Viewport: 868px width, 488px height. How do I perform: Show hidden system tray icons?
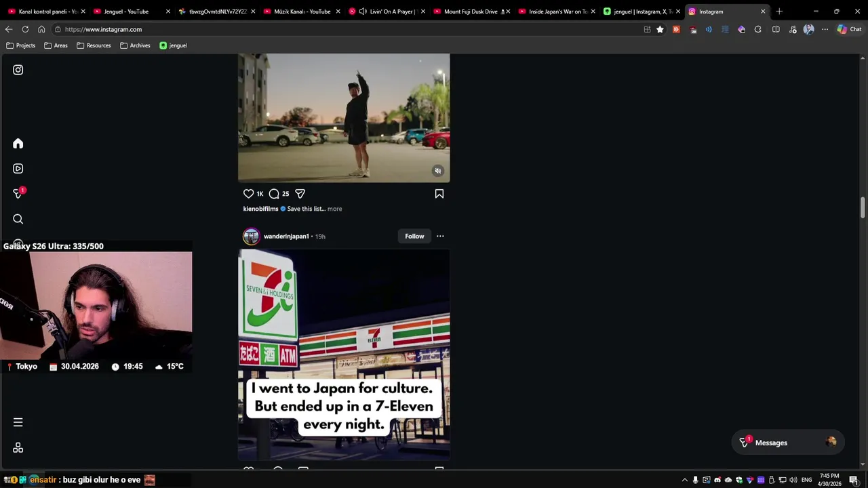point(684,480)
